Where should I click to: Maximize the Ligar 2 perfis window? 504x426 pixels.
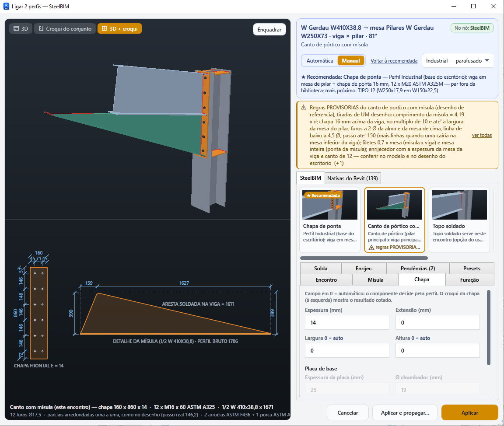[473, 6]
